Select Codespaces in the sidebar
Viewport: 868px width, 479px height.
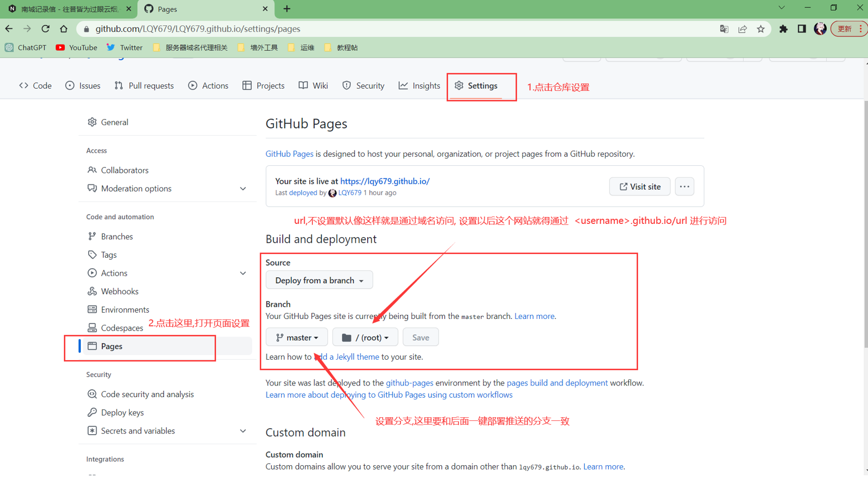122,327
